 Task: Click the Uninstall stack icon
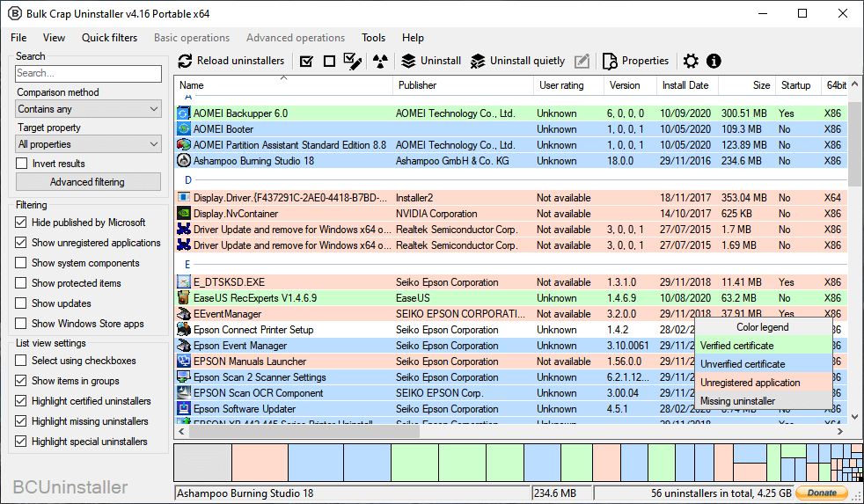click(408, 62)
